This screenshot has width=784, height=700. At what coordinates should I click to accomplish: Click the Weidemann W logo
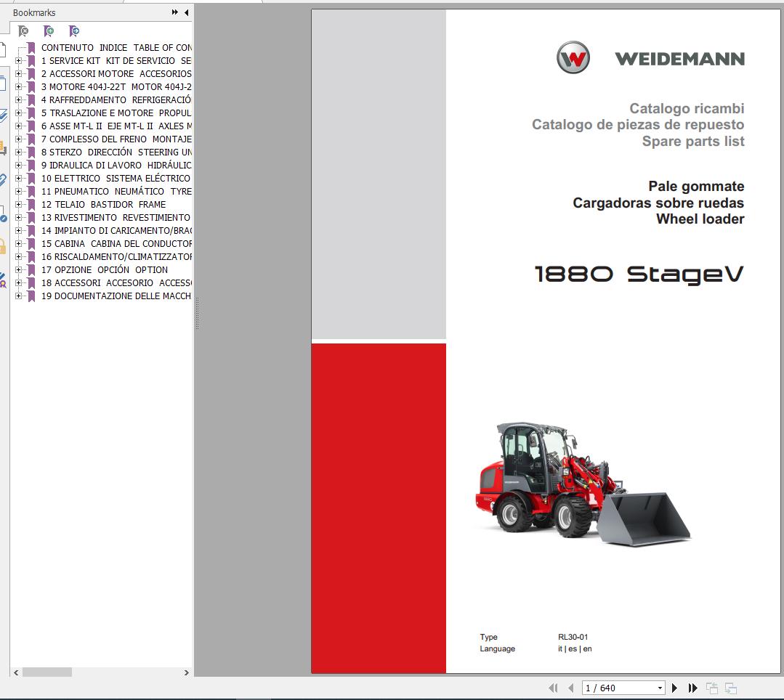point(573,57)
